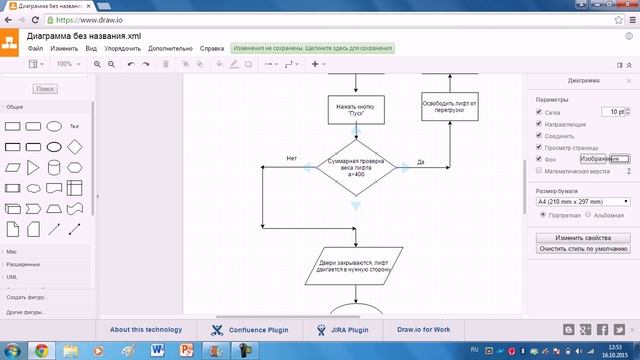Click the shadow toolbar icon

pos(248,64)
